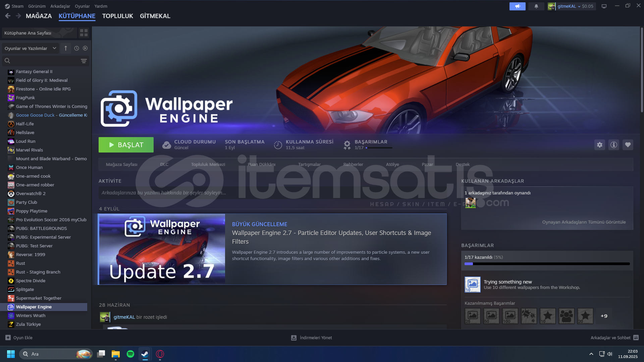Select Overwatch® 2 in the list
The width and height of the screenshot is (644, 362).
(x=31, y=193)
